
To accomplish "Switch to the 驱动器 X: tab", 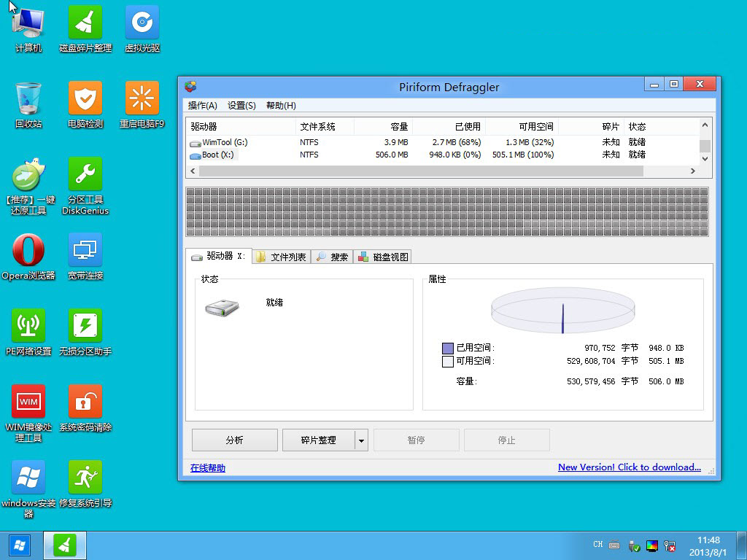I will click(x=218, y=256).
